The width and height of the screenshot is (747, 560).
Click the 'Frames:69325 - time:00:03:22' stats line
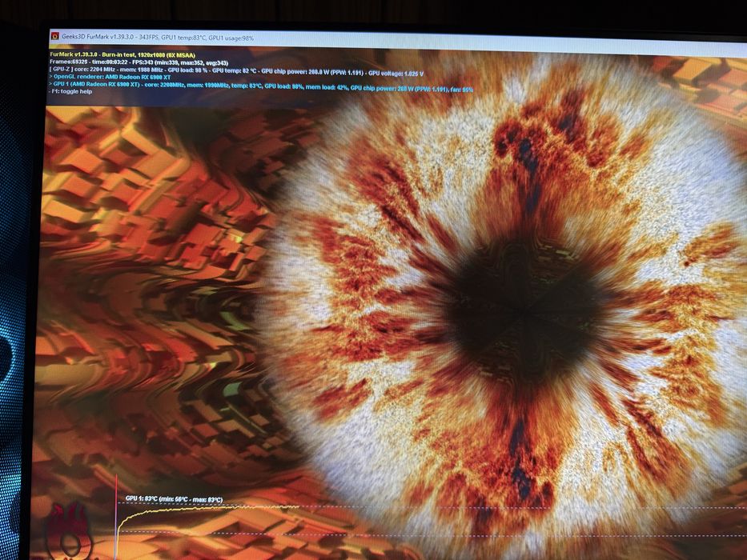(x=139, y=62)
